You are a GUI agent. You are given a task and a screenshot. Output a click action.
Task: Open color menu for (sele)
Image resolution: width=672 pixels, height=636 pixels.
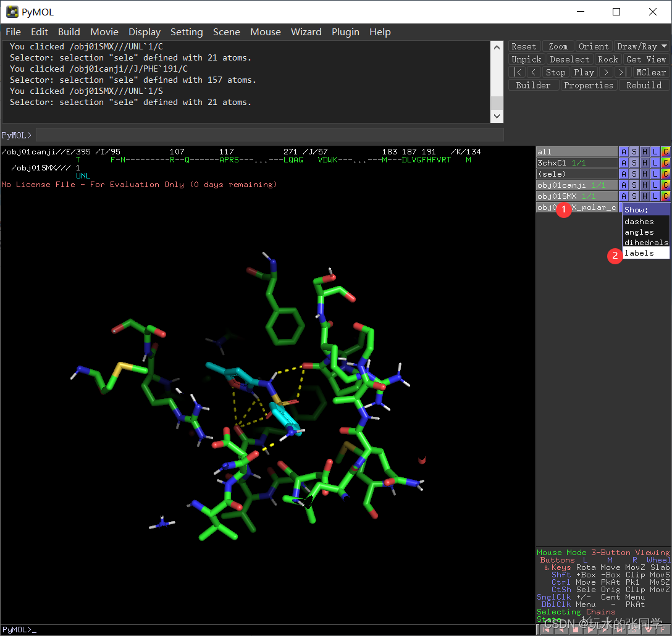pos(665,174)
